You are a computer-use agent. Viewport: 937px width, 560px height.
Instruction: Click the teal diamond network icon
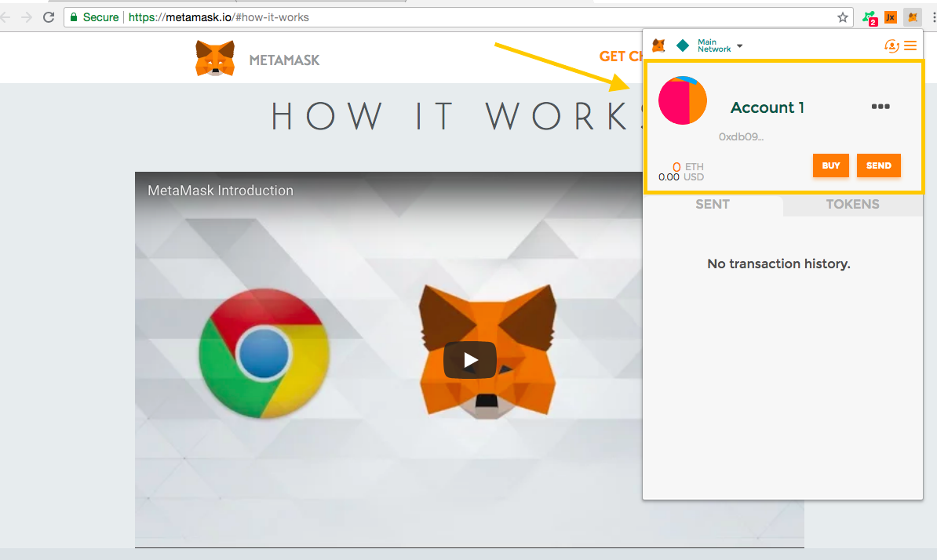click(683, 45)
